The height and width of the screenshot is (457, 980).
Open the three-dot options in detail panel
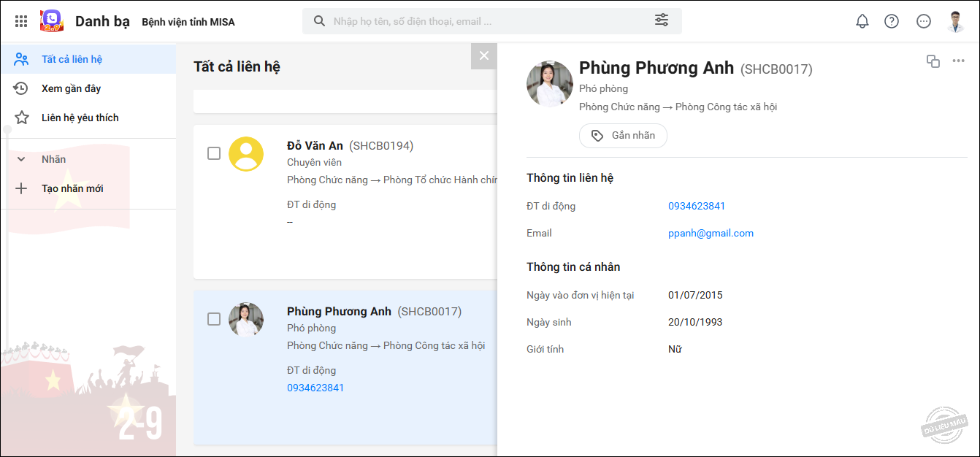coord(959,61)
